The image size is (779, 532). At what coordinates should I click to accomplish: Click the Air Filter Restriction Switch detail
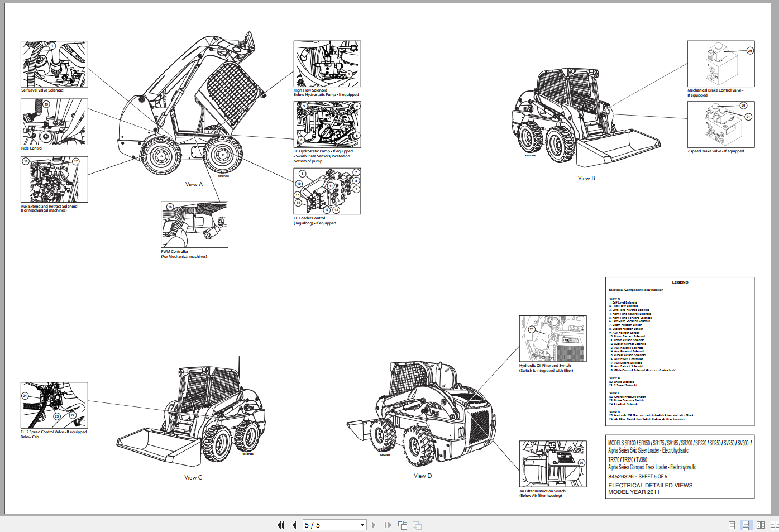[552, 463]
